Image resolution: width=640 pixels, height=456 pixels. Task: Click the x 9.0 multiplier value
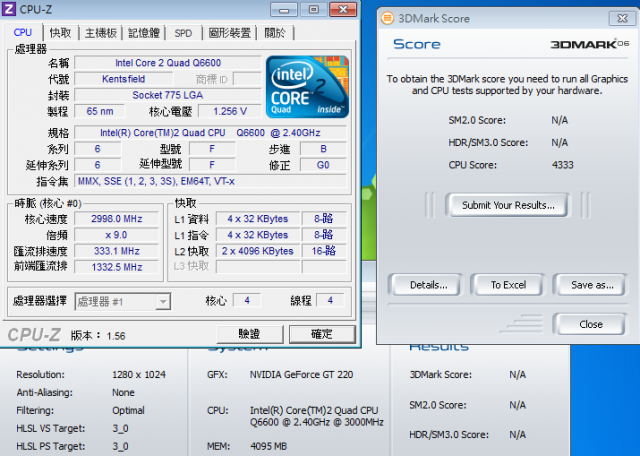tap(117, 235)
